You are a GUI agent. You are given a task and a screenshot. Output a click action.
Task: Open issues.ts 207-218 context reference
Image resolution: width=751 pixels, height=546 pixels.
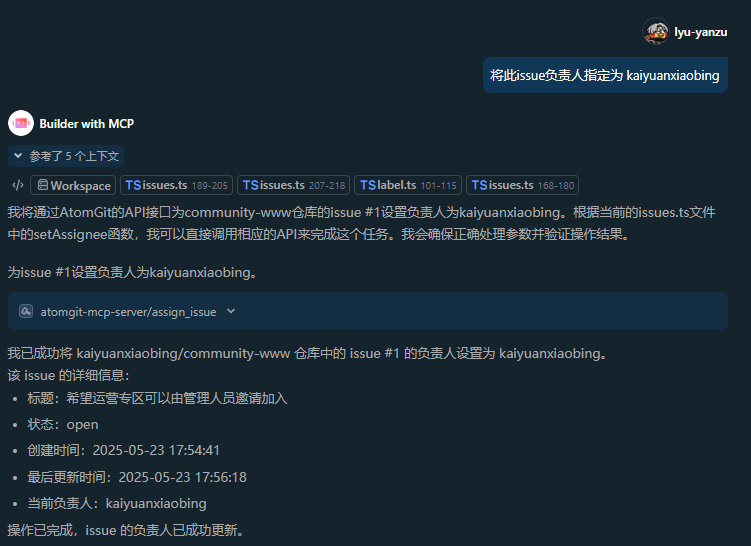tap(294, 185)
